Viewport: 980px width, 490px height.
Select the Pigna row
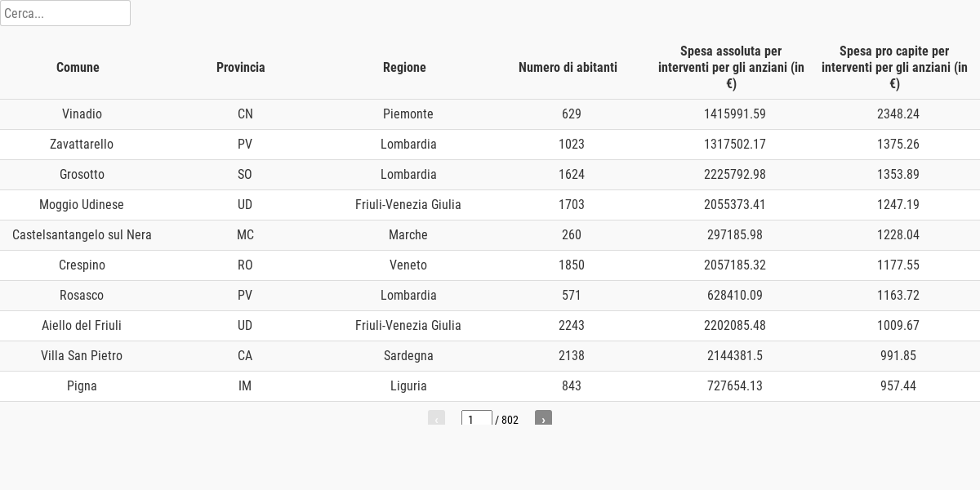tap(490, 386)
